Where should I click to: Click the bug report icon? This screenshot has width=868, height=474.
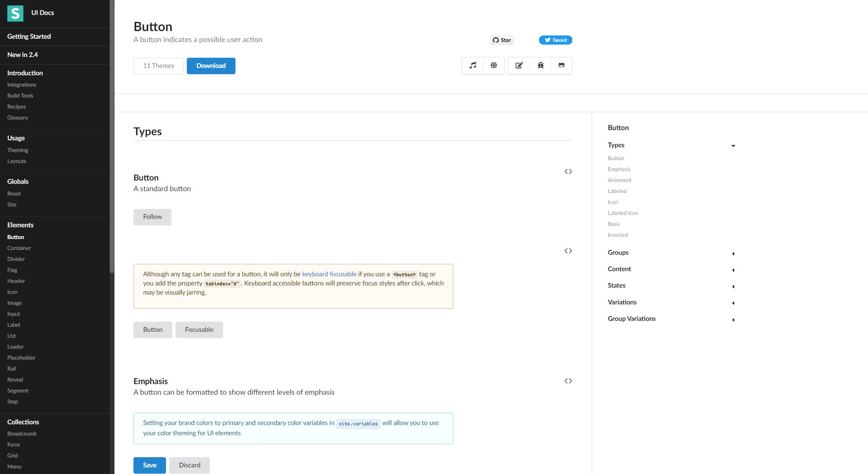pyautogui.click(x=540, y=65)
